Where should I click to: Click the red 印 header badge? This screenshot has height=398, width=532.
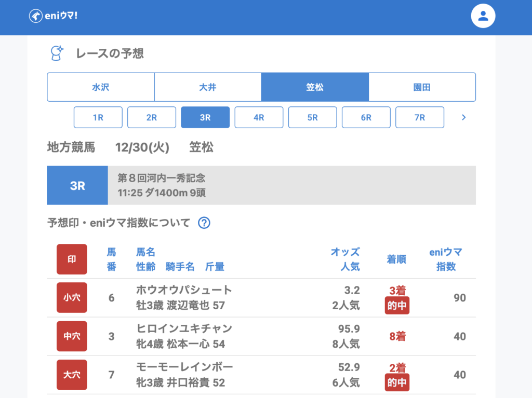point(72,259)
